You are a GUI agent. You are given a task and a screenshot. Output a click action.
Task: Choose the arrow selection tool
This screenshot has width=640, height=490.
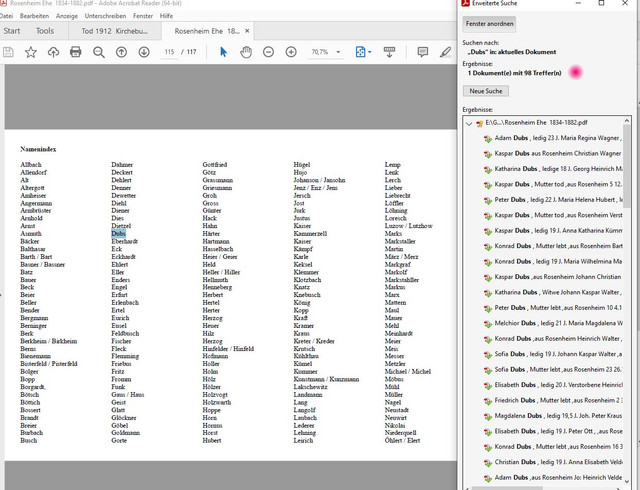tap(223, 52)
